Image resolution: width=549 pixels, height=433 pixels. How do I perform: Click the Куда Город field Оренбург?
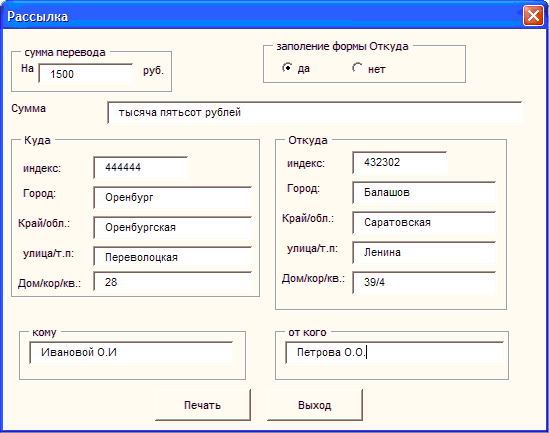[173, 197]
